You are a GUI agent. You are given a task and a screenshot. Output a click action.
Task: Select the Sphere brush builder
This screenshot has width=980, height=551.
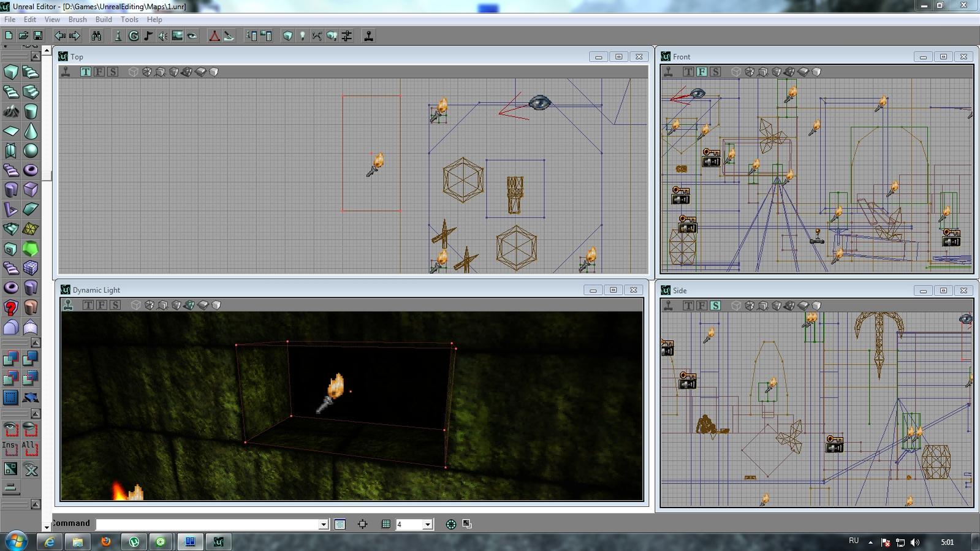coord(31,151)
